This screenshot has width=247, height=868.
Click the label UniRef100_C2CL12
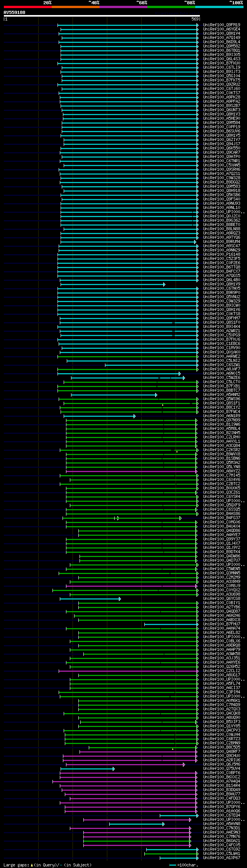click(x=222, y=671)
